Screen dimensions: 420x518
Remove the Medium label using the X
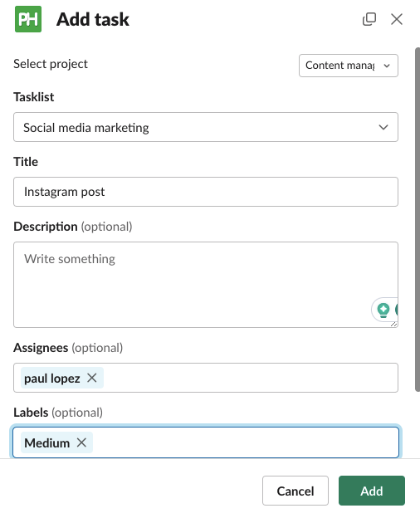pyautogui.click(x=81, y=442)
